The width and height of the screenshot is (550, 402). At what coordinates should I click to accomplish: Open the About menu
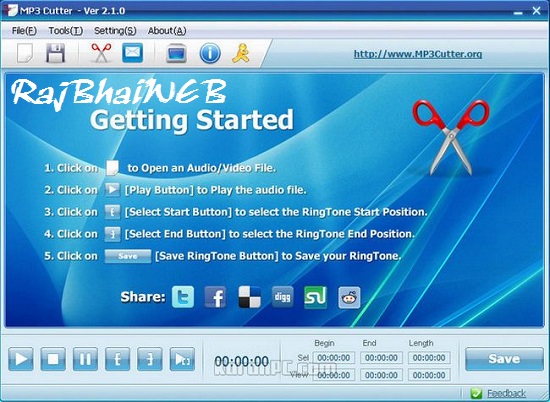point(167,31)
